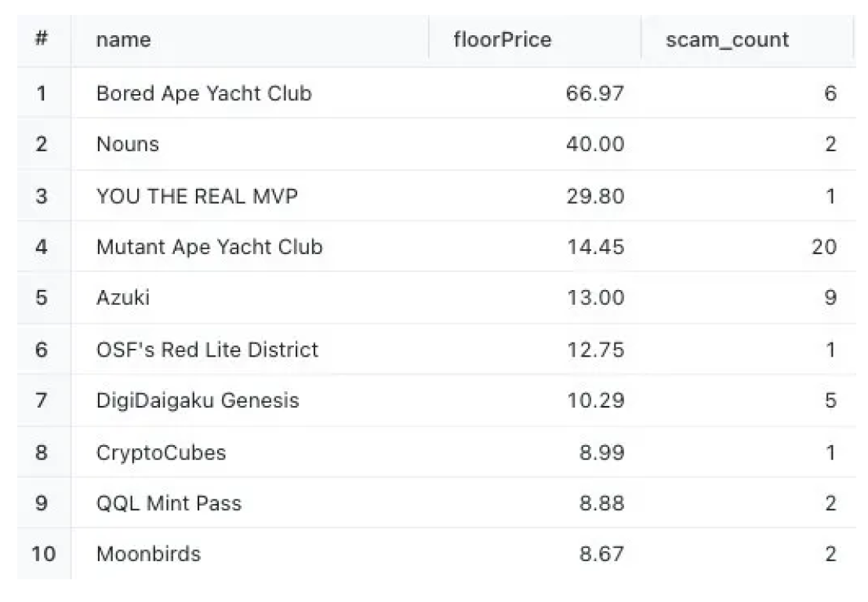
Task: Click the scam count value 20
Action: (x=824, y=247)
